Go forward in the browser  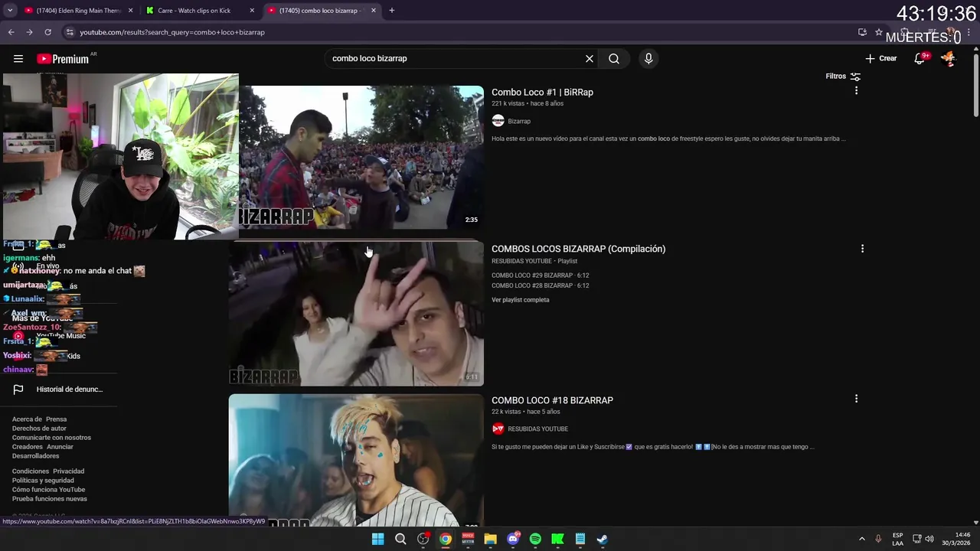tap(29, 32)
